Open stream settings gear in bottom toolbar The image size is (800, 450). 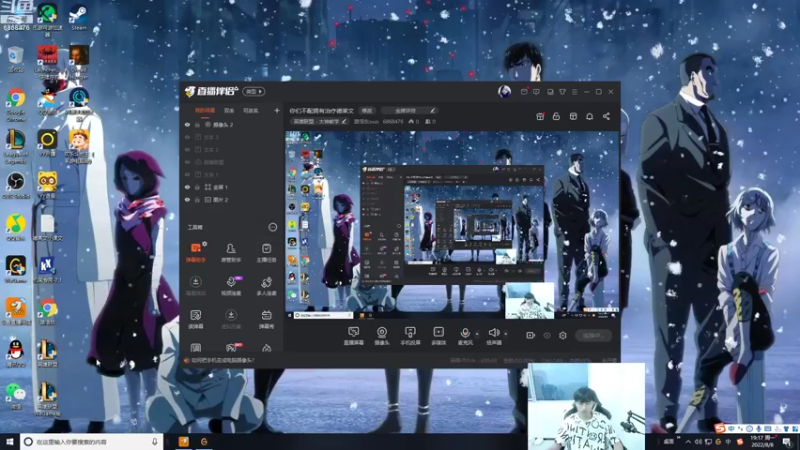[x=563, y=335]
